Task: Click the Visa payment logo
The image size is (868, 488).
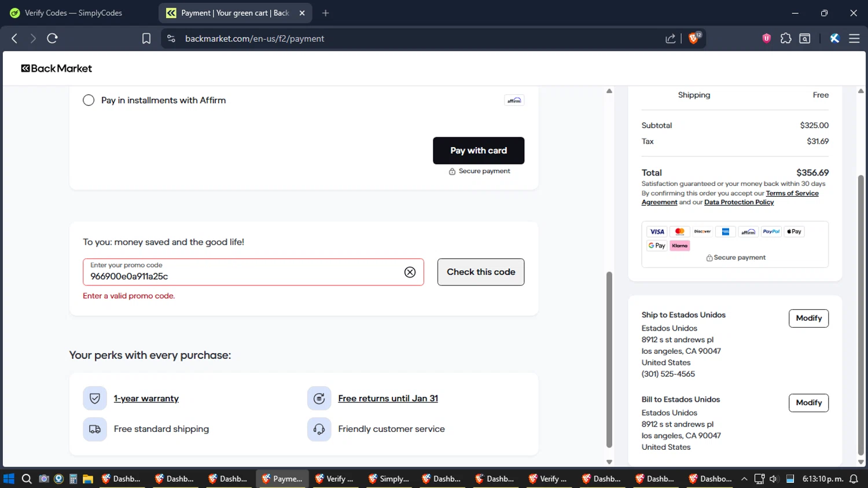Action: click(x=657, y=232)
